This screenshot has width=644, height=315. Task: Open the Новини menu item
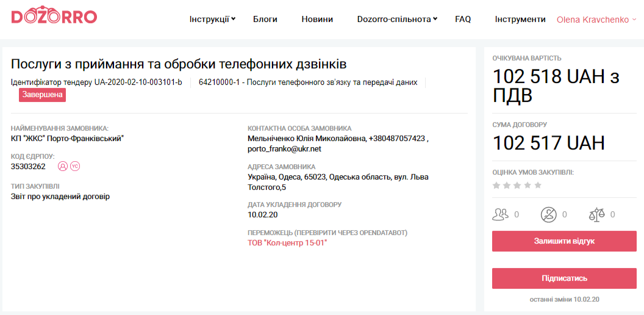(317, 20)
